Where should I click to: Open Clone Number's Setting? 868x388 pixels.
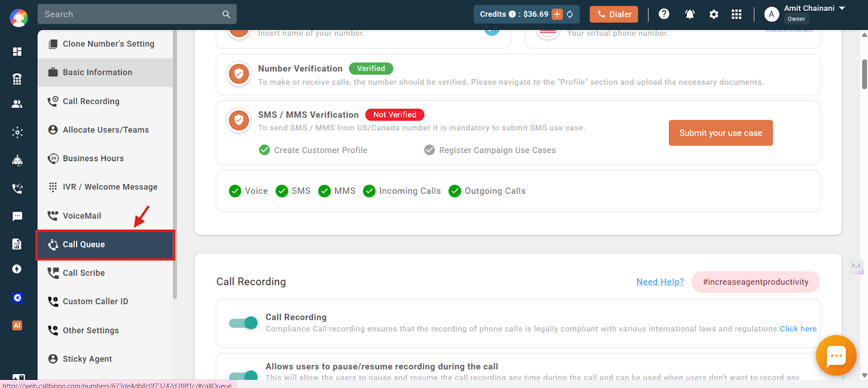[x=105, y=44]
